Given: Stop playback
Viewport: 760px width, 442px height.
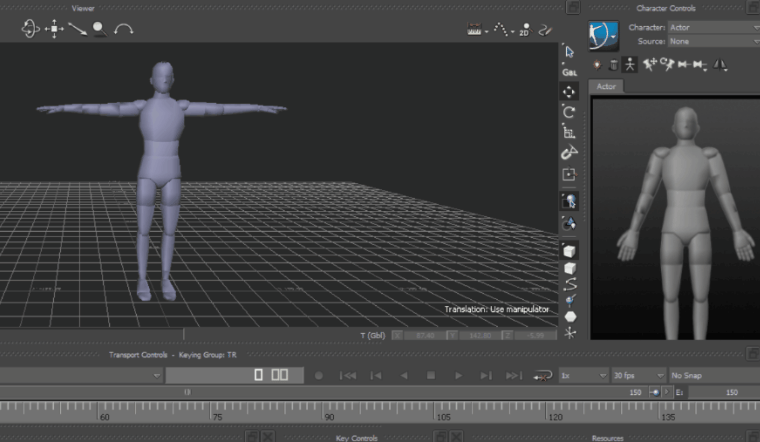Looking at the screenshot, I should [430, 376].
